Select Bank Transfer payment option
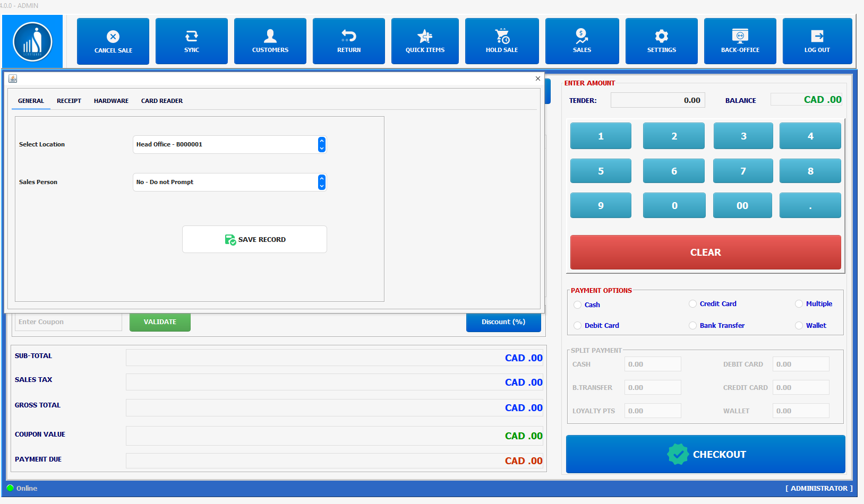Image resolution: width=864 pixels, height=504 pixels. tap(693, 326)
